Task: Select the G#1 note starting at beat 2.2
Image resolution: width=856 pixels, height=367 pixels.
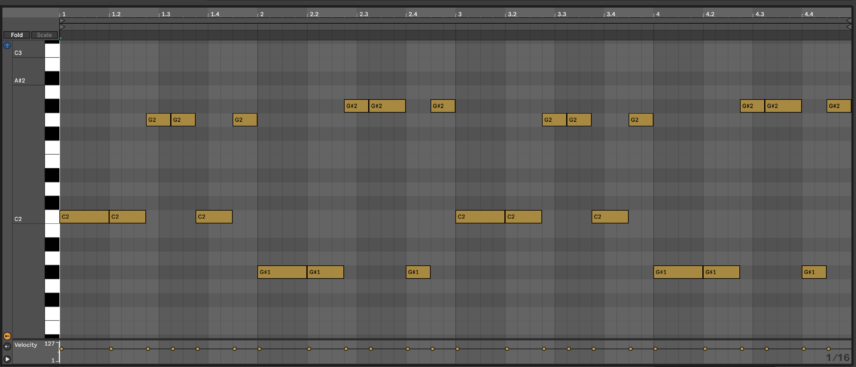Action: click(x=325, y=272)
